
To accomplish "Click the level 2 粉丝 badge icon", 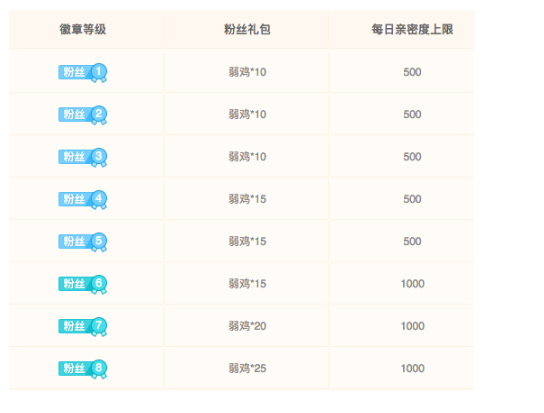I will (83, 115).
